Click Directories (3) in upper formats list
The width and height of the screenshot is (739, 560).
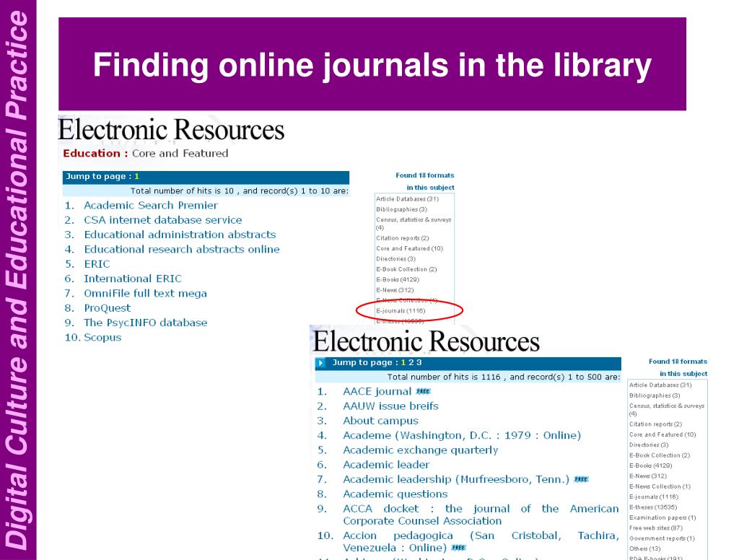tap(396, 259)
